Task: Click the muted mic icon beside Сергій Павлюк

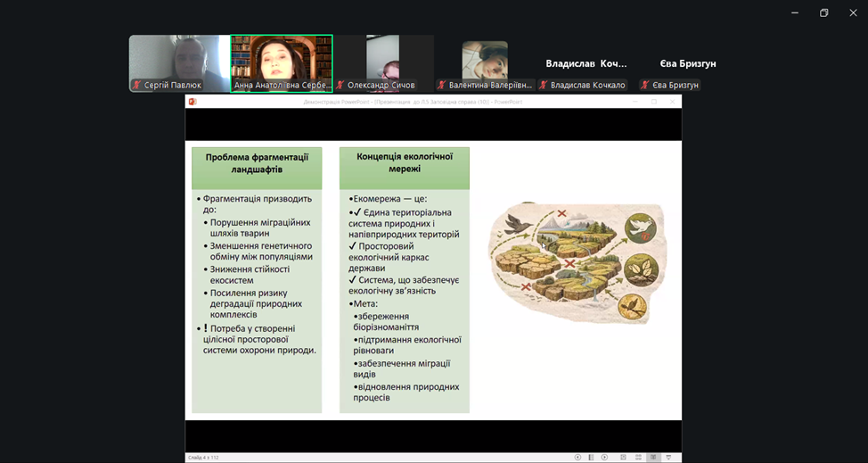Action: 136,86
